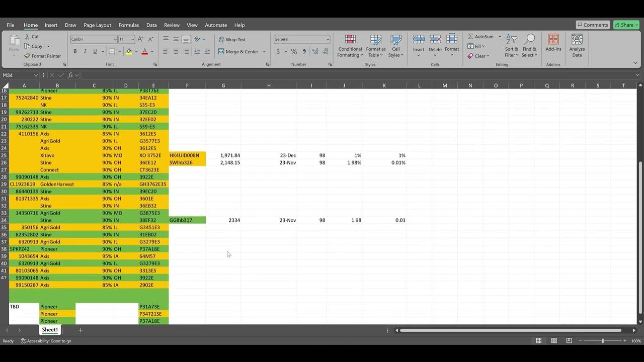The image size is (644, 362).
Task: Open Cell Styles gallery
Action: click(396, 46)
